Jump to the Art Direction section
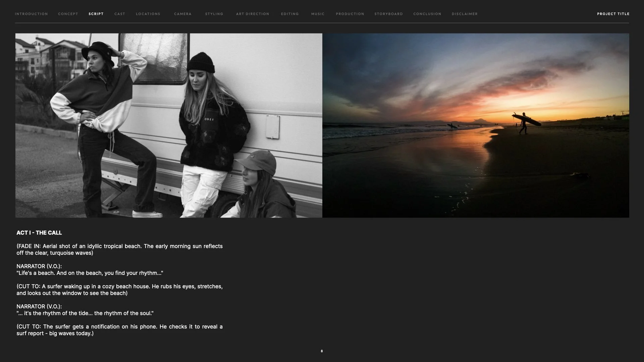 [253, 14]
